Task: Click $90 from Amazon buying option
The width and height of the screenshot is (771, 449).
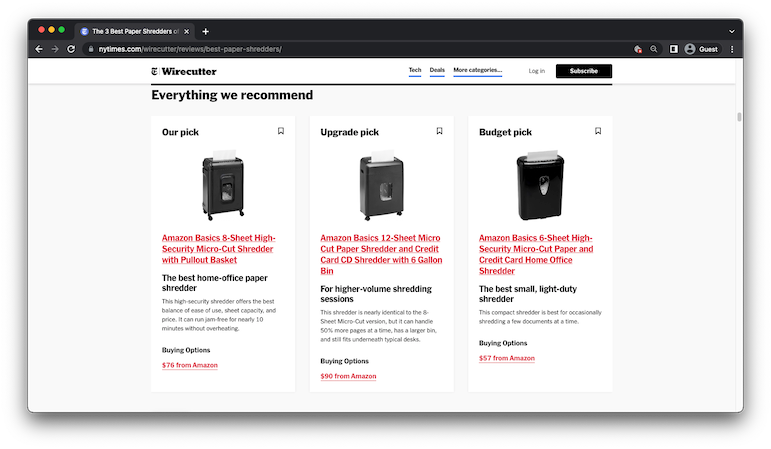Action: (348, 376)
